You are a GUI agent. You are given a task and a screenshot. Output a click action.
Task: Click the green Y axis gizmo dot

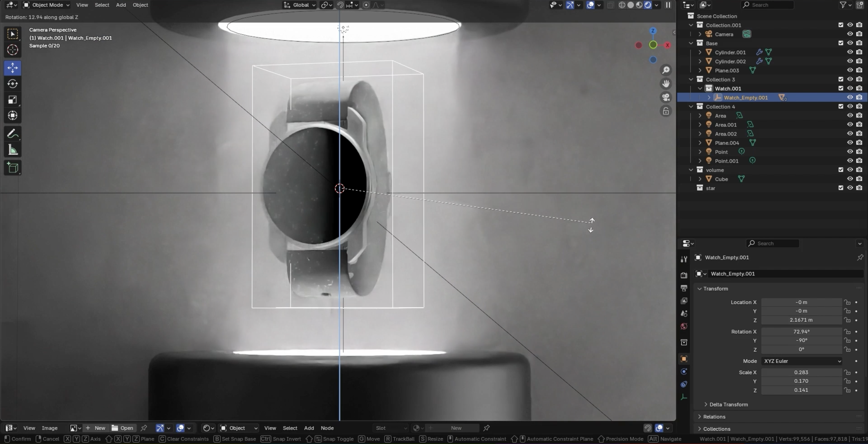(653, 45)
